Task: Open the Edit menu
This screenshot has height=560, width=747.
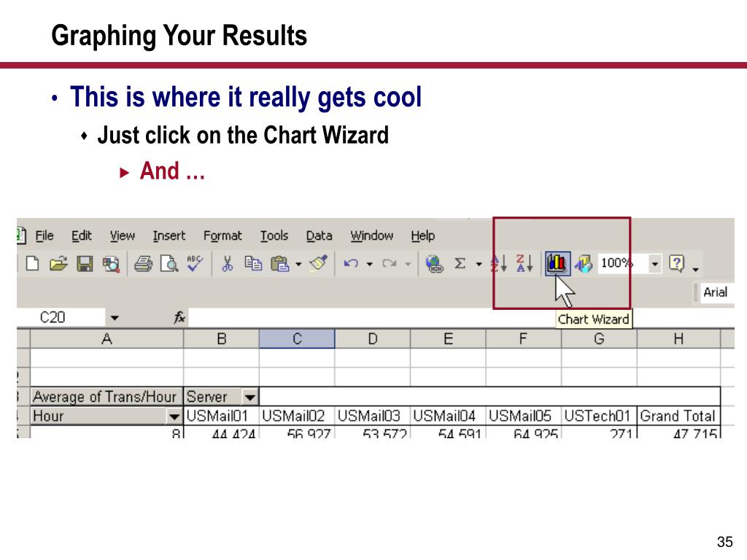Action: pos(82,236)
